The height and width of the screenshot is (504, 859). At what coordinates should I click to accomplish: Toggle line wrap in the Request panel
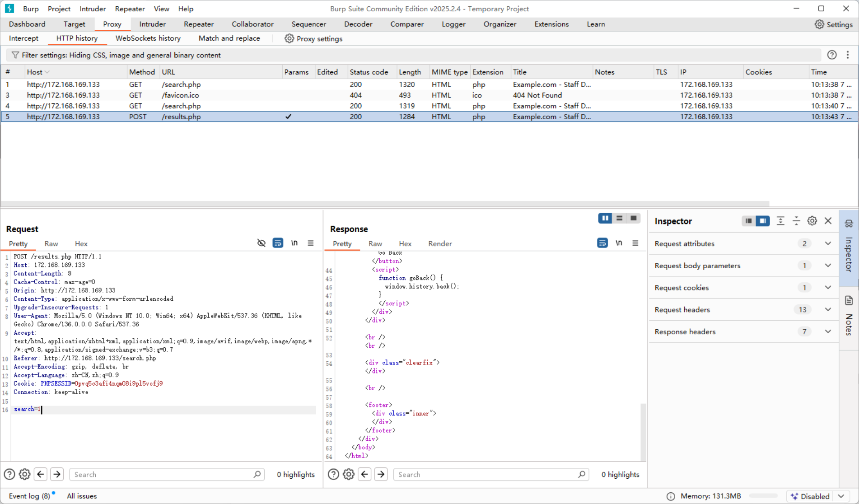278,243
